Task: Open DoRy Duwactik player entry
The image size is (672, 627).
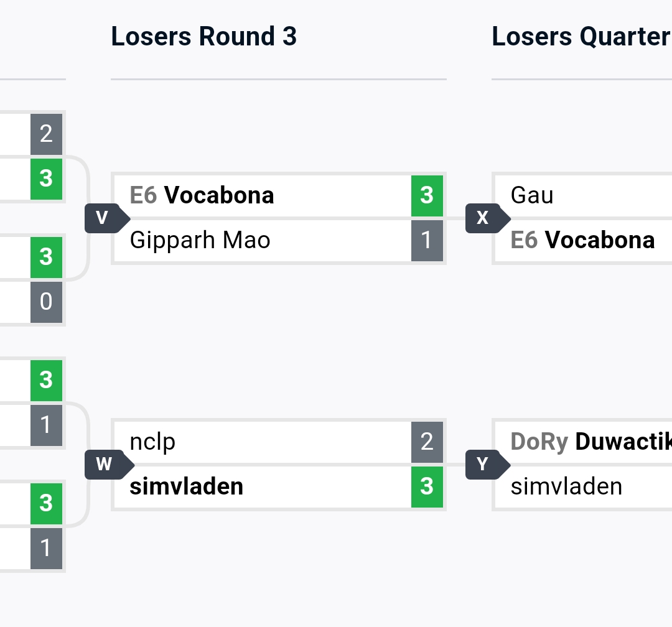Action: coord(583,442)
